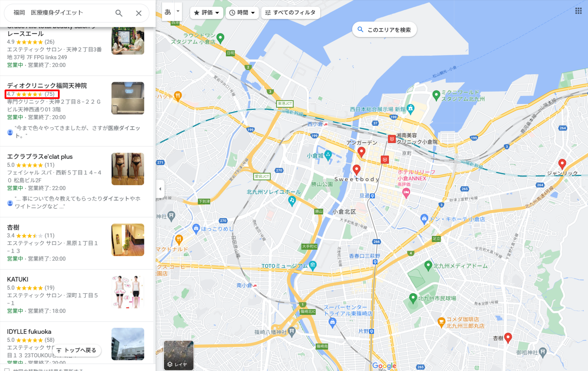Open the 時間 hours filter dropdown
Image resolution: width=588 pixels, height=371 pixels.
[x=242, y=13]
